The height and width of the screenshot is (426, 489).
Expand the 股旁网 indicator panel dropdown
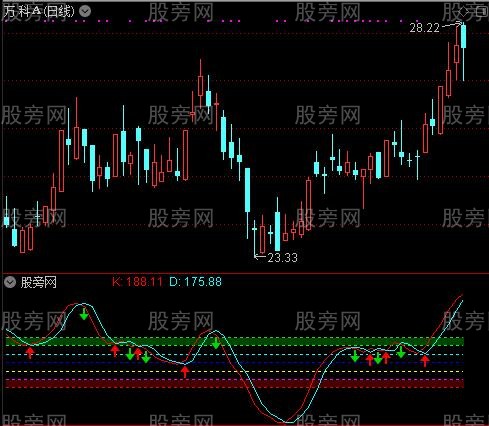pos(10,282)
